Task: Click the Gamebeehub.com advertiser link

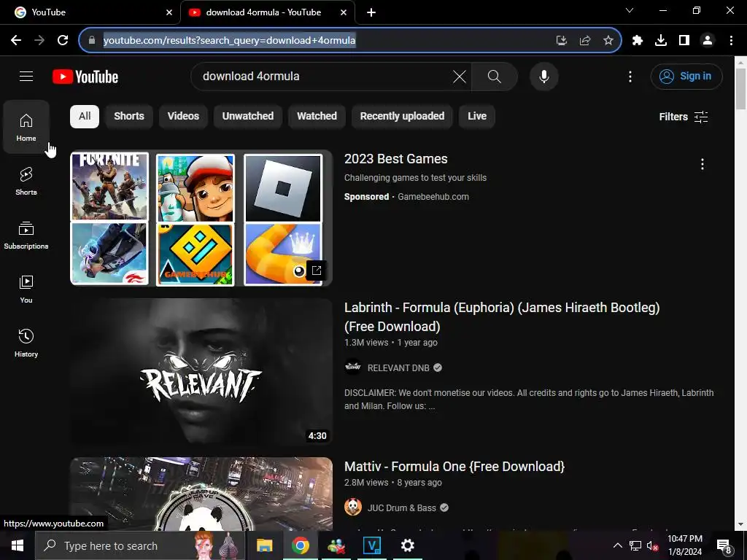Action: (x=433, y=197)
